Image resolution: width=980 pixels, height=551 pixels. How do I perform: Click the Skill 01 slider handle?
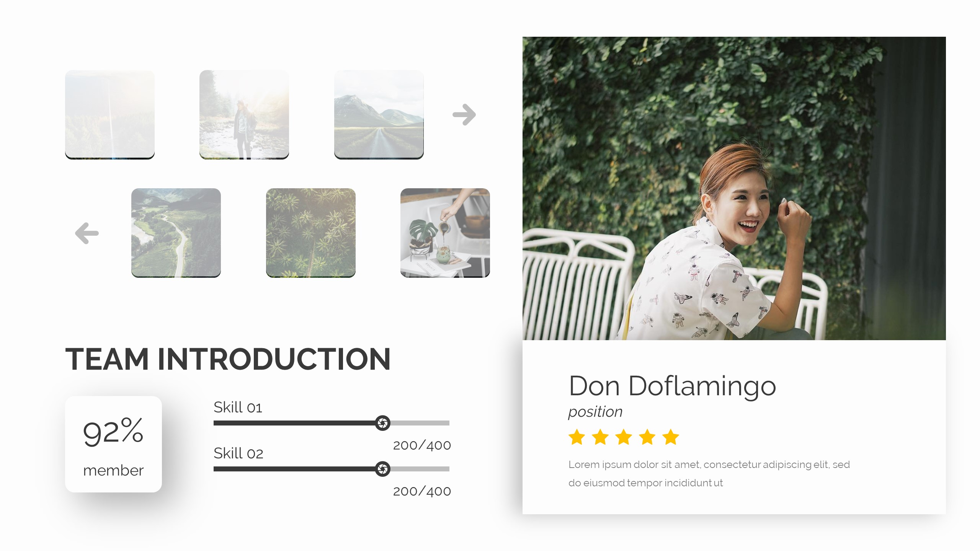(382, 423)
